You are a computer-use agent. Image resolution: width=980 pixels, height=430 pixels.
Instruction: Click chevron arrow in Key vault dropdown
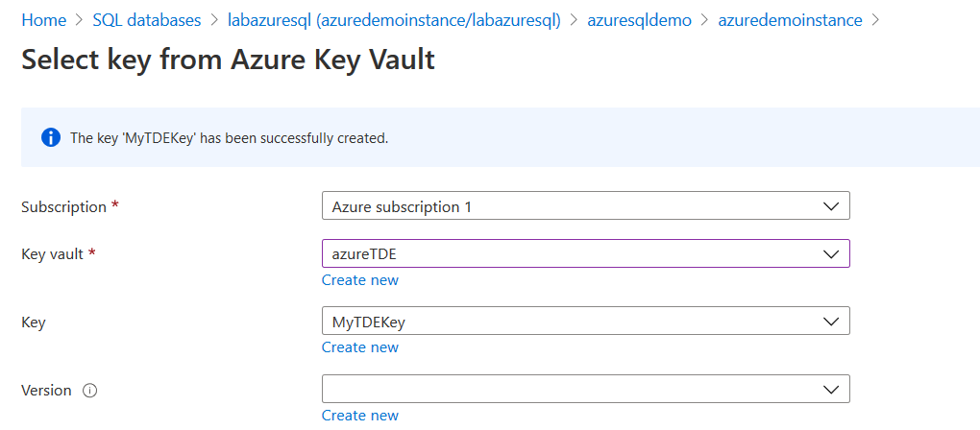831,253
